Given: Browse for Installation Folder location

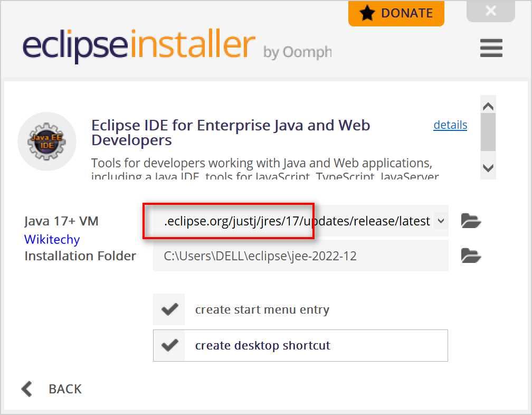Looking at the screenshot, I should [x=471, y=256].
